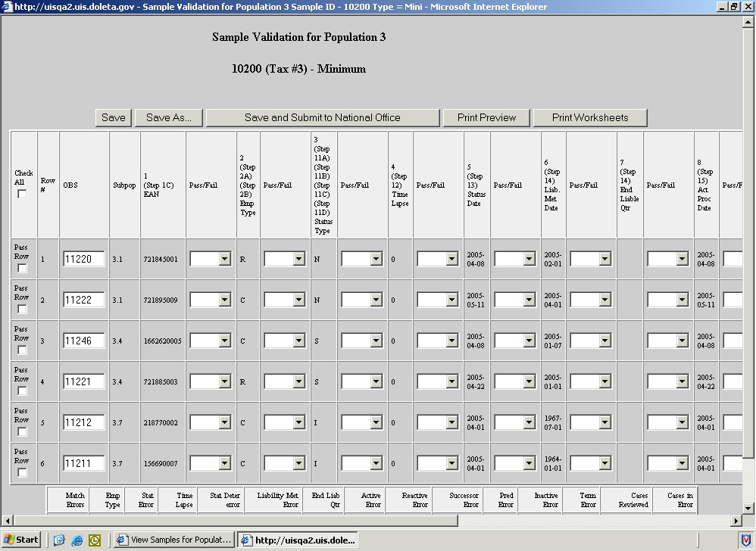This screenshot has height=551, width=756.
Task: Switch to the View Samples for Population taskbar window
Action: (x=173, y=540)
